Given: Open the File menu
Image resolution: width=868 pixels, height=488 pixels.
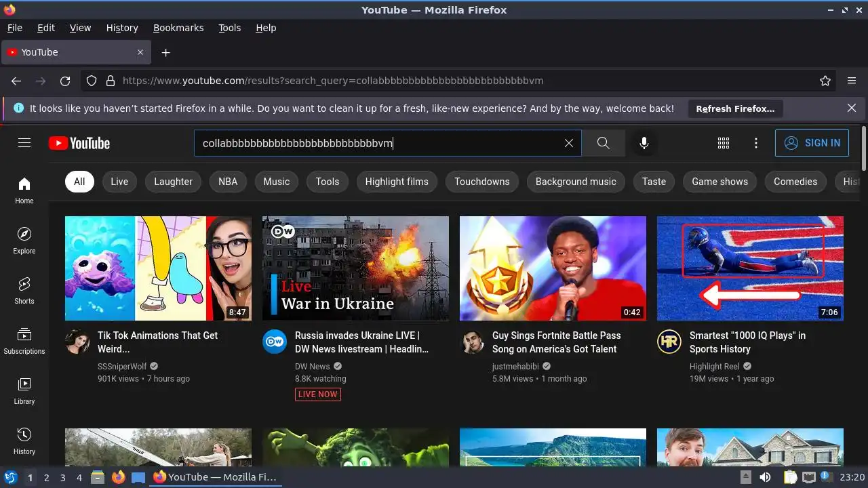Looking at the screenshot, I should point(15,28).
